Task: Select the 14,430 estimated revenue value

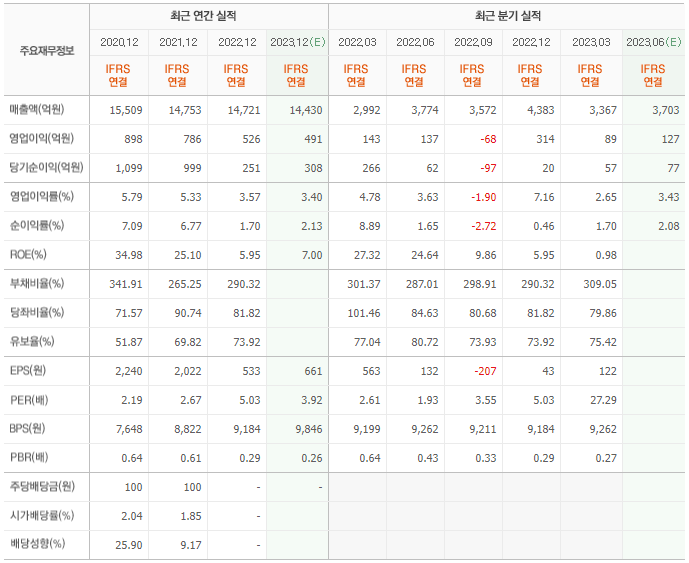Action: (305, 110)
